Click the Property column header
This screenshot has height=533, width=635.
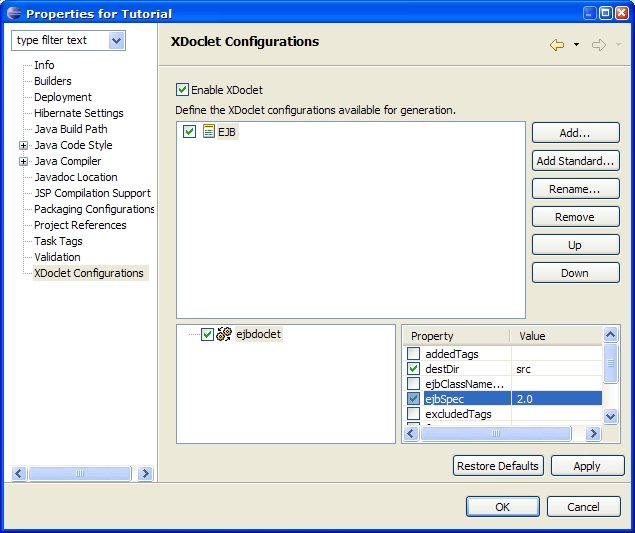pyautogui.click(x=457, y=336)
